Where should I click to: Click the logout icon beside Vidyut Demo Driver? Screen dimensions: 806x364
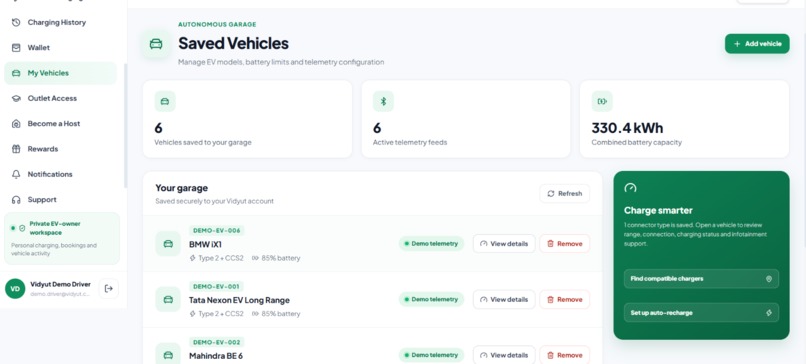(x=108, y=288)
